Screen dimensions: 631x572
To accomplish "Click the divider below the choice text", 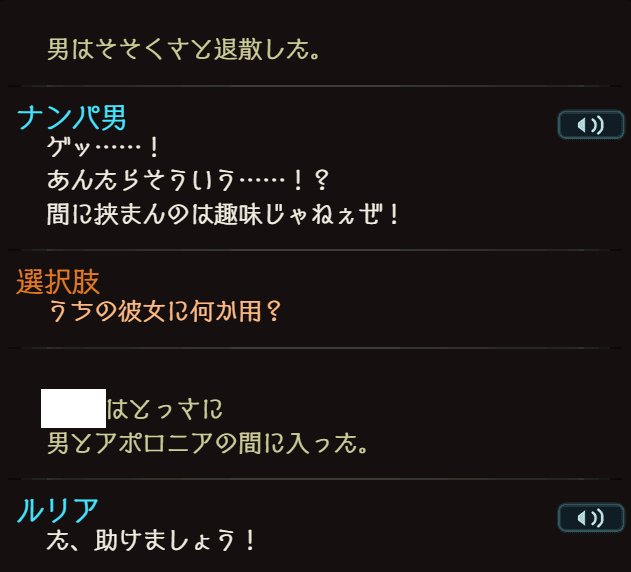I will (x=315, y=348).
